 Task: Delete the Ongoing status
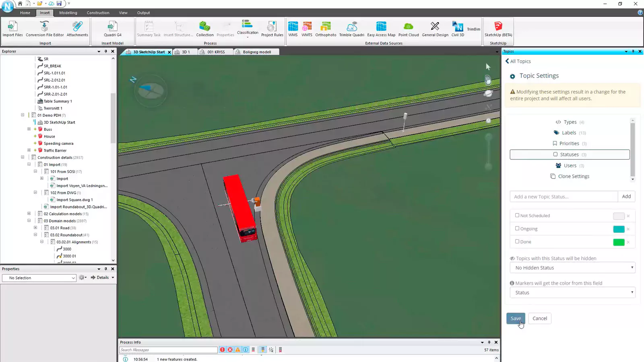[628, 229]
